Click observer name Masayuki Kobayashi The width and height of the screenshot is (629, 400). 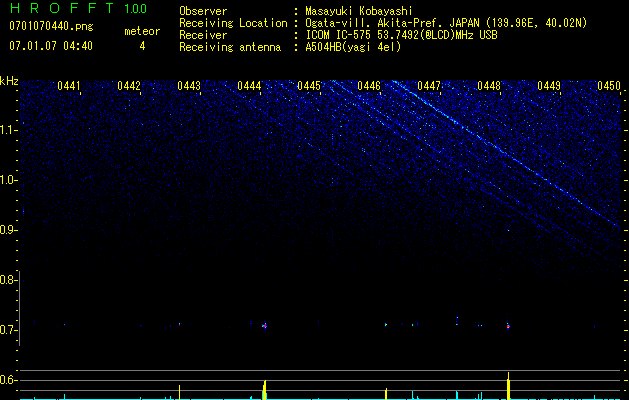pos(359,11)
